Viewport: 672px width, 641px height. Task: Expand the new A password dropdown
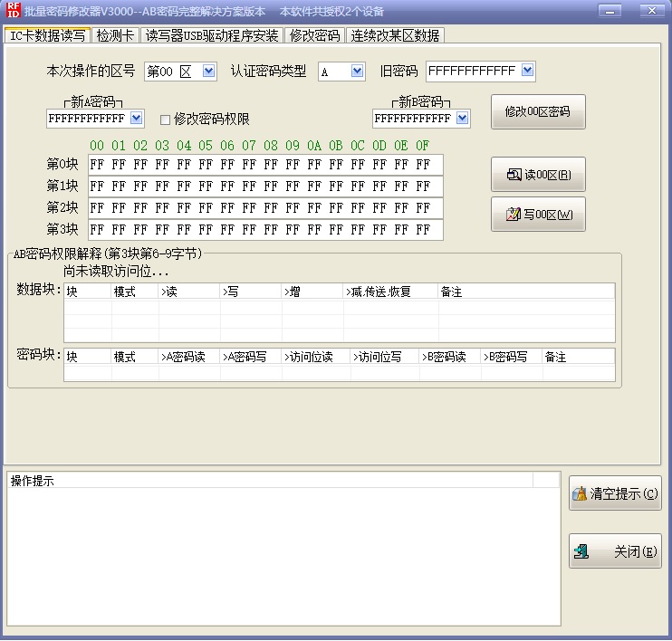coord(137,118)
